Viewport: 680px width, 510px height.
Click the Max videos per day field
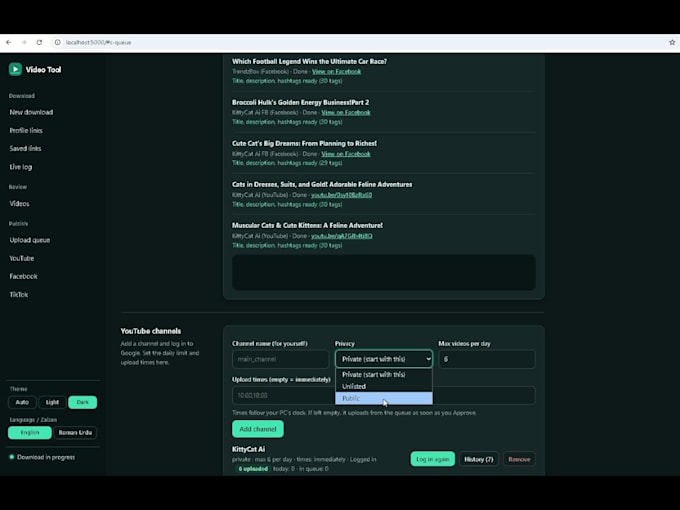click(x=487, y=360)
